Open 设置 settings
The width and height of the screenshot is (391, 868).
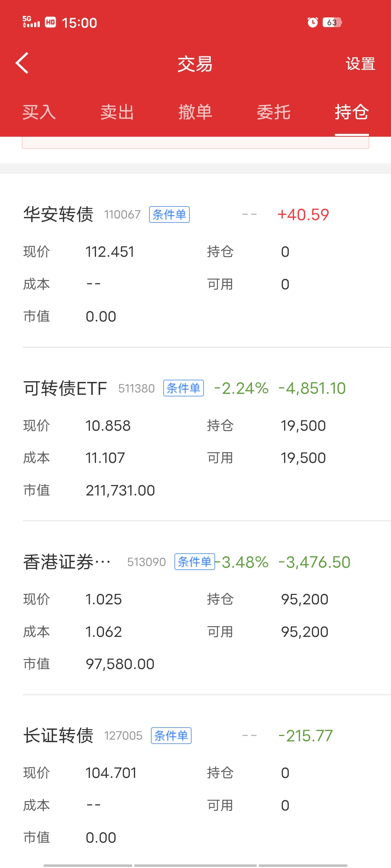[x=360, y=64]
